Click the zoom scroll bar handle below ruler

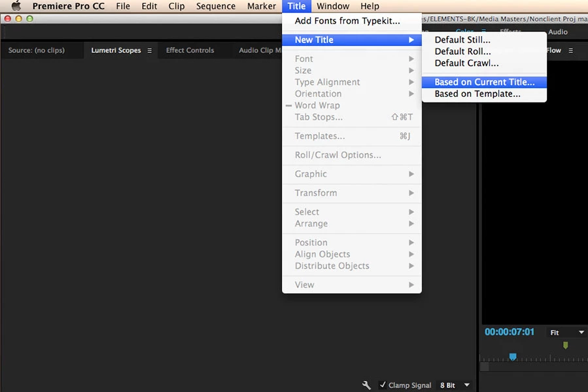(484, 367)
